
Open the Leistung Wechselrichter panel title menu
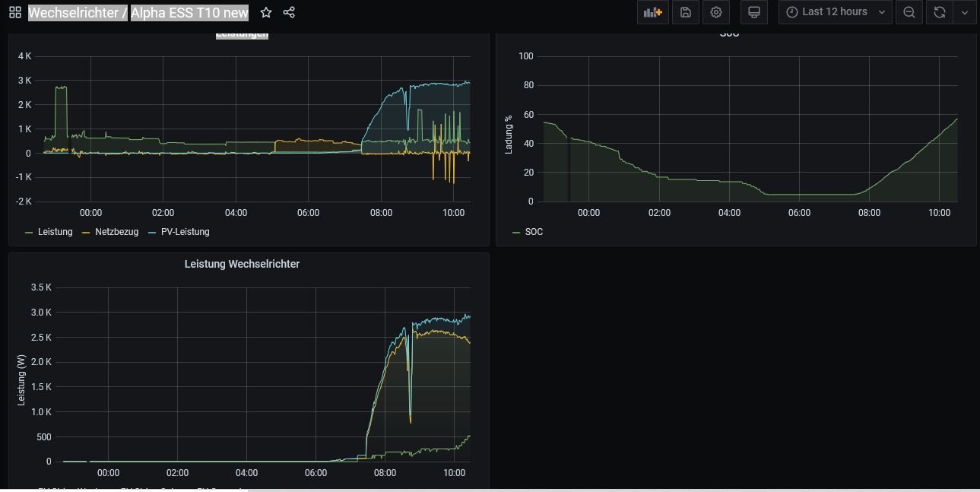click(242, 264)
